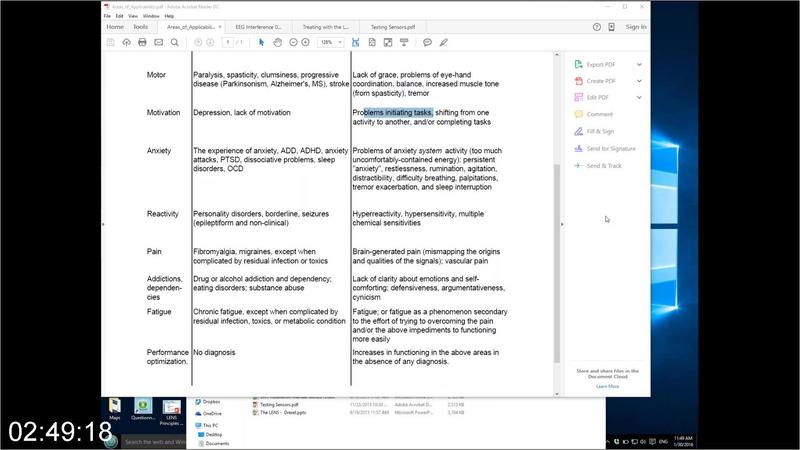Open the View menu
This screenshot has height=450, width=800.
pyautogui.click(x=133, y=16)
